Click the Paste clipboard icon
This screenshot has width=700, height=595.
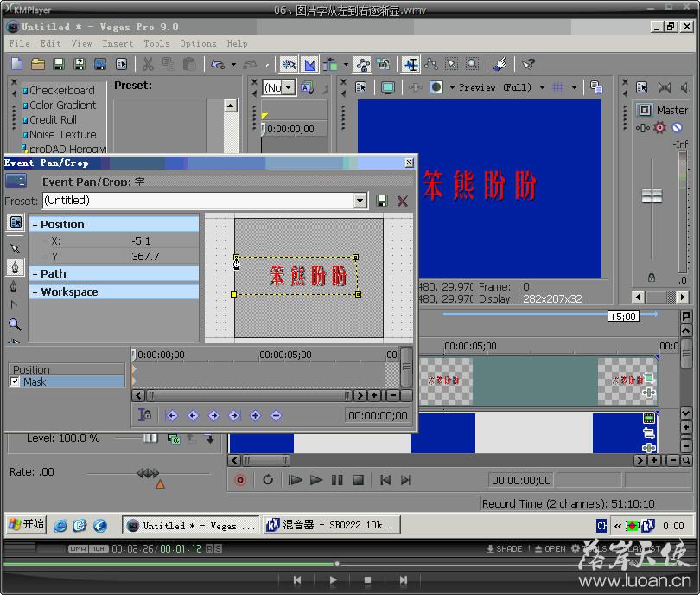189,64
